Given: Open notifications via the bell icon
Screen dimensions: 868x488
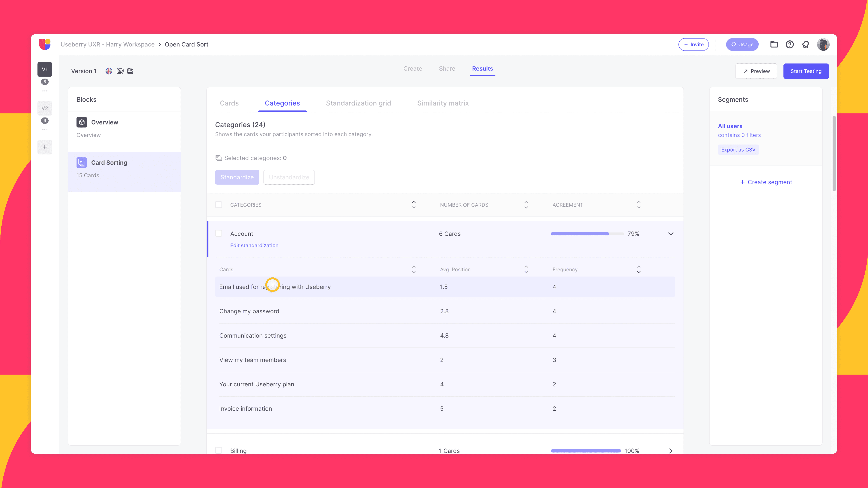Looking at the screenshot, I should [805, 44].
